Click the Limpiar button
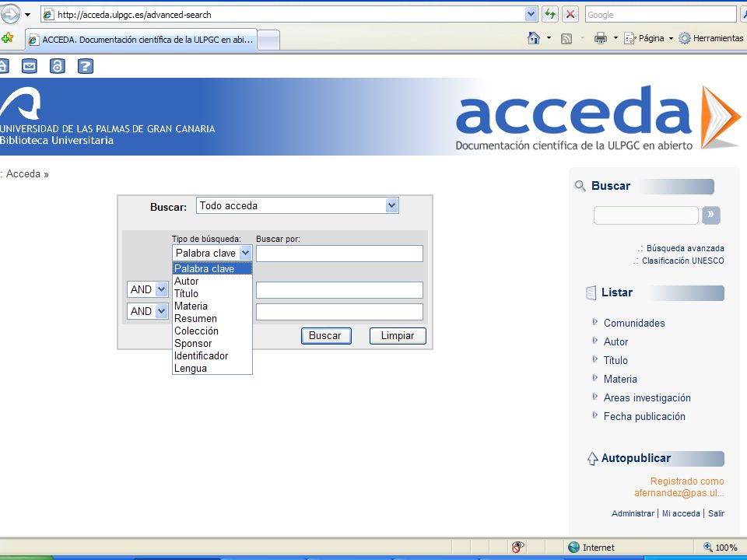 pos(398,336)
